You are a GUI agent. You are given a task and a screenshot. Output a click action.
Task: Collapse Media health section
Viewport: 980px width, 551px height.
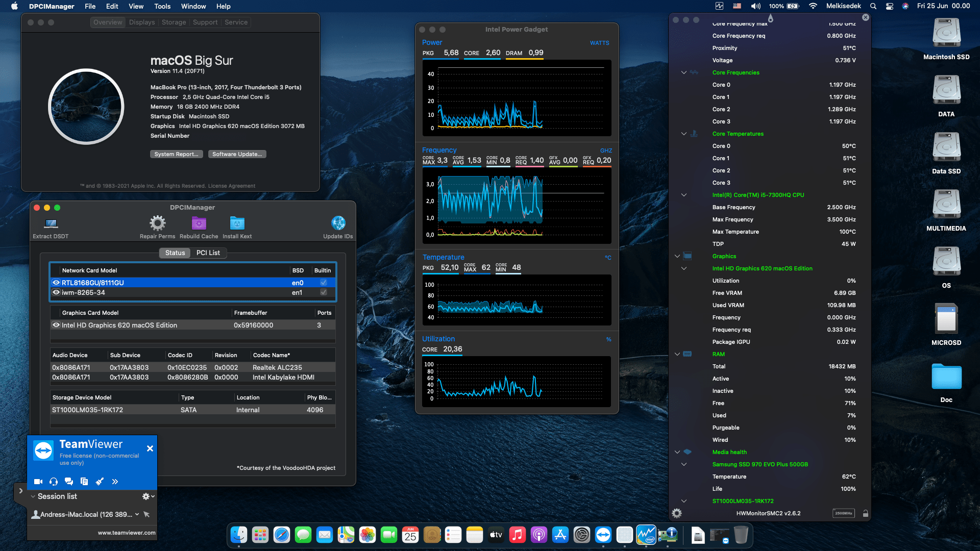coord(677,452)
